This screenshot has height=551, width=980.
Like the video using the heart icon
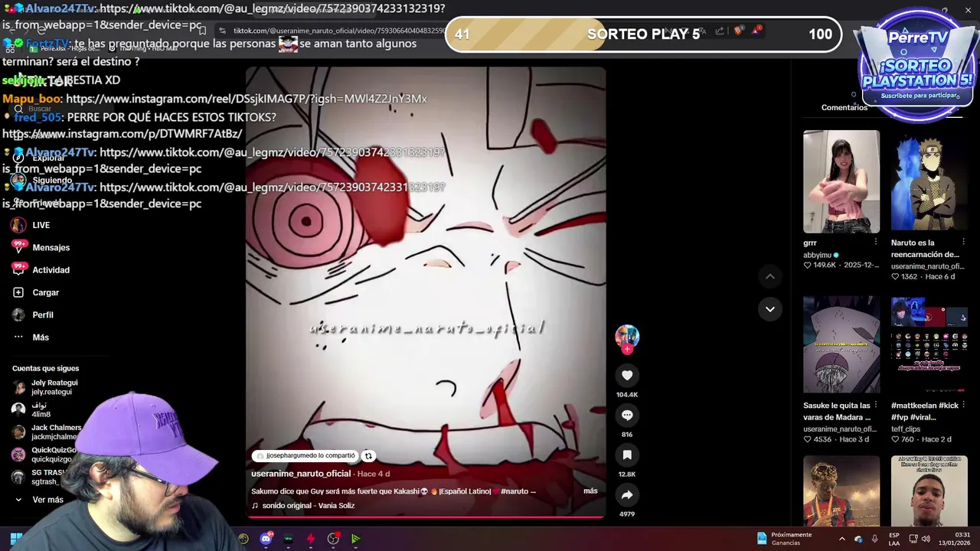pyautogui.click(x=627, y=375)
